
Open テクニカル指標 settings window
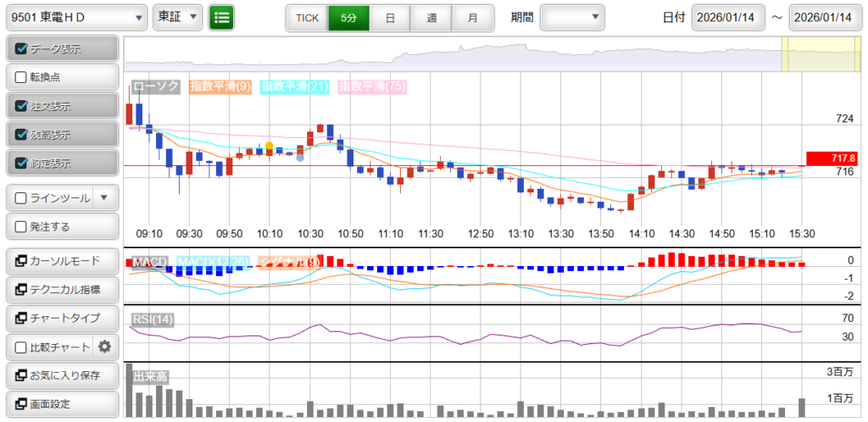point(61,289)
